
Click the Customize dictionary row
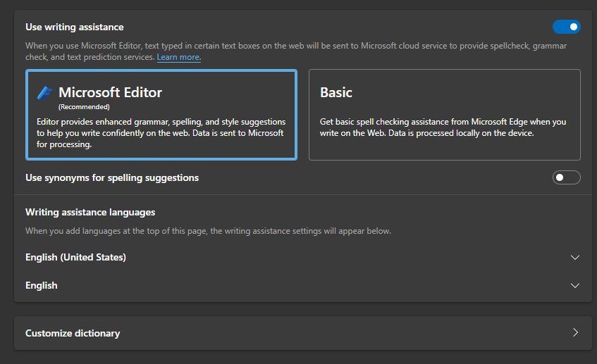pos(302,333)
